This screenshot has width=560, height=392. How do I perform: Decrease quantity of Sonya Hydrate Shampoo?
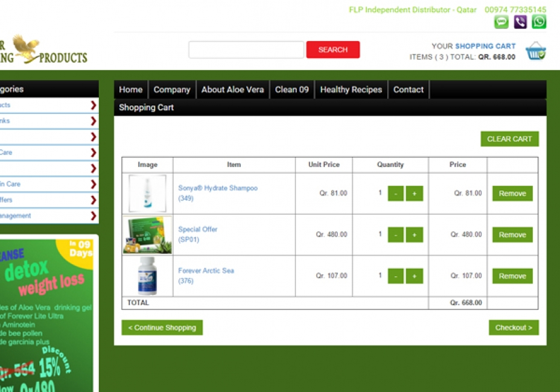click(x=396, y=193)
